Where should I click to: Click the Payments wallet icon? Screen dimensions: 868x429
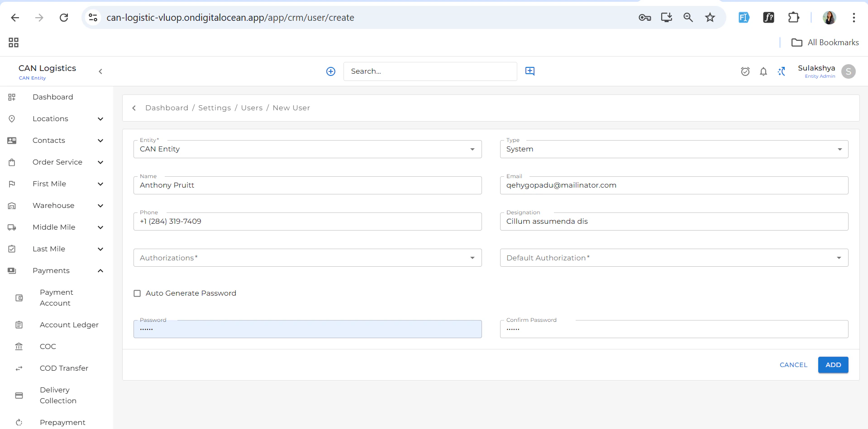[x=12, y=271]
